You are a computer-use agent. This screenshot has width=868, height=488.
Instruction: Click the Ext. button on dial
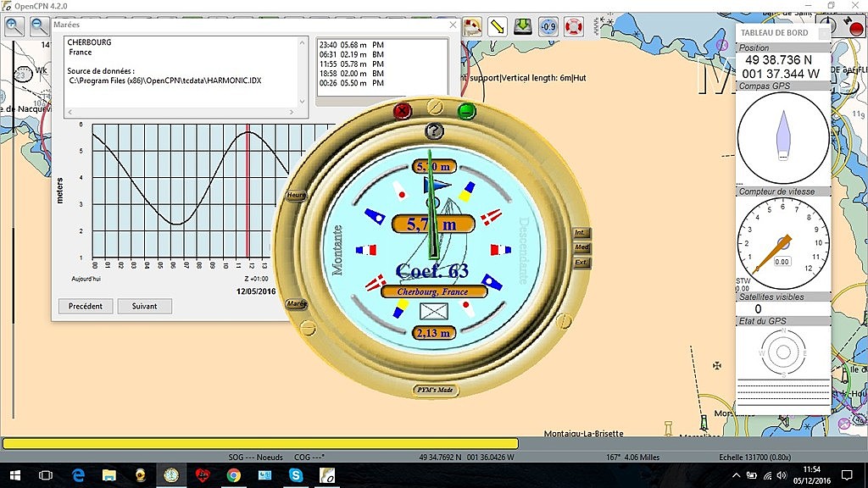(581, 263)
